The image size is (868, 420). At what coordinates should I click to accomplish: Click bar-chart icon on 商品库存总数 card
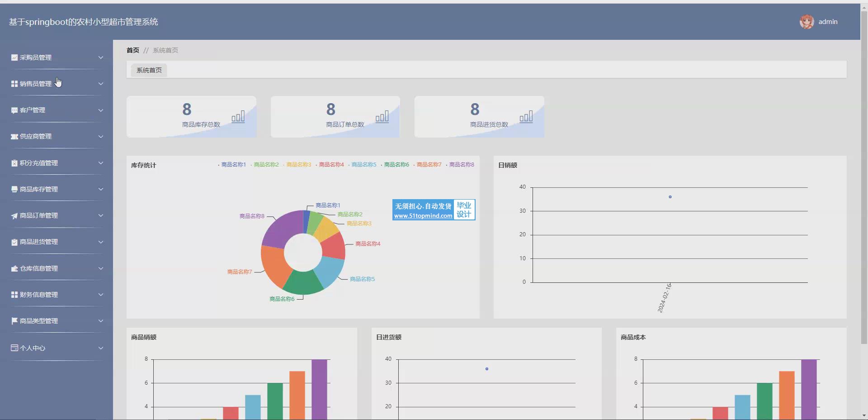point(238,116)
